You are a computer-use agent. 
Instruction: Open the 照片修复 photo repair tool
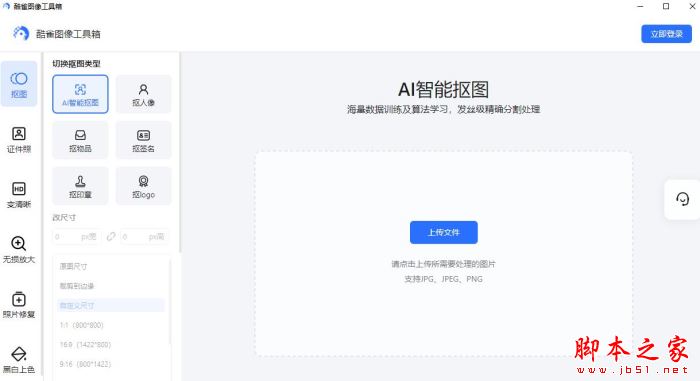[x=19, y=305]
